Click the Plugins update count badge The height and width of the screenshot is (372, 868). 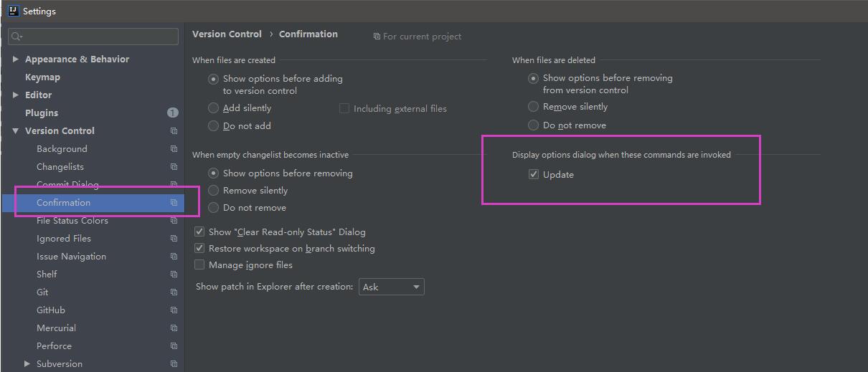coord(172,113)
